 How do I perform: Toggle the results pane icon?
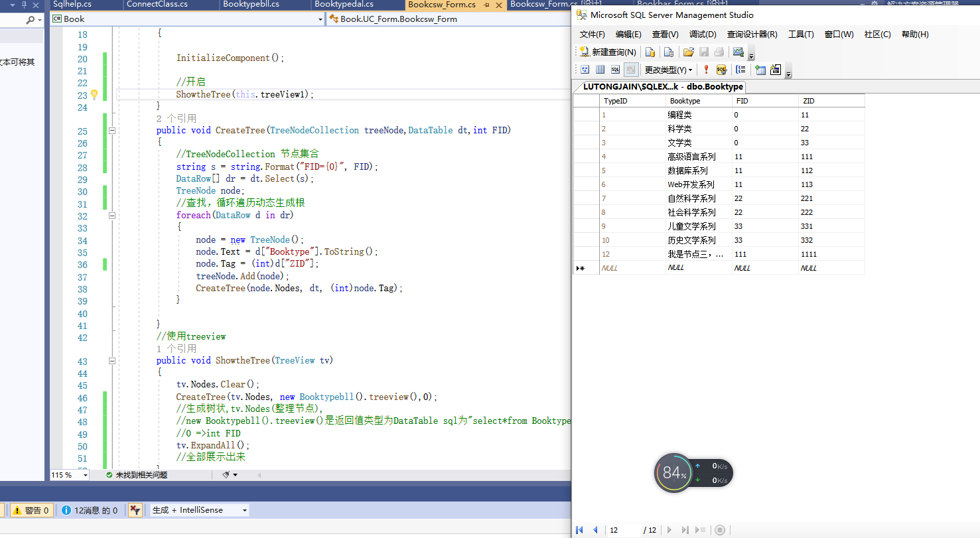[631, 70]
